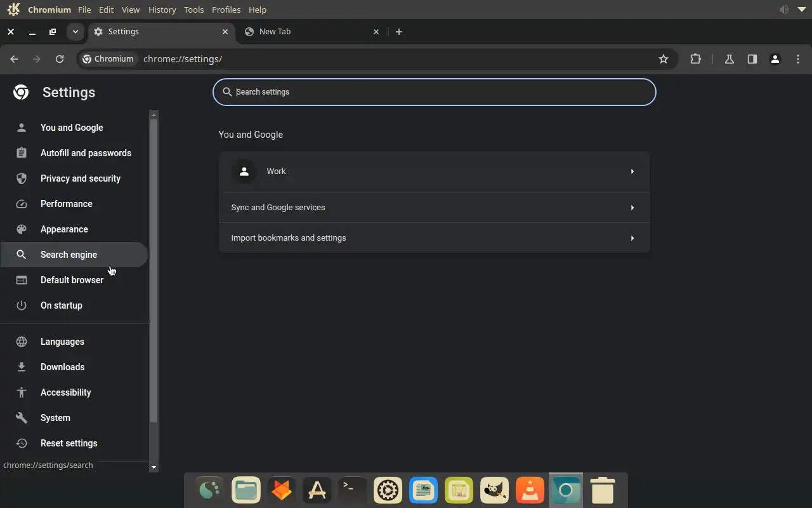The height and width of the screenshot is (508, 812).
Task: Expand Import bookmarks and settings arrow
Action: click(x=632, y=238)
